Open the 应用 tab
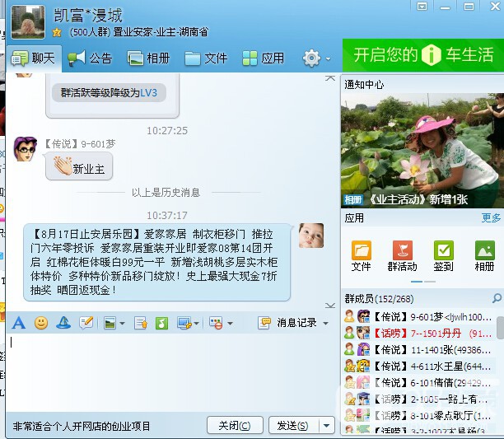The image size is (504, 439). pyautogui.click(x=263, y=58)
